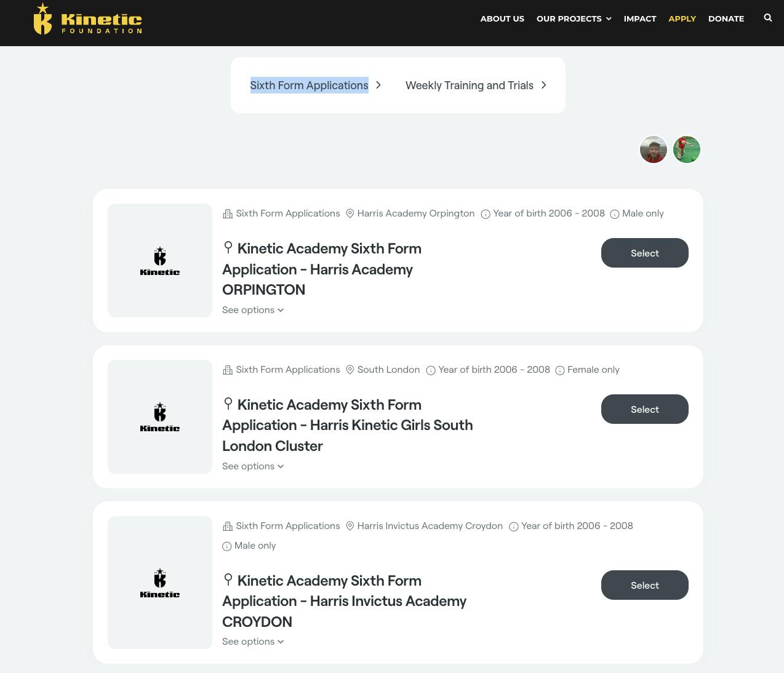The image size is (784, 673).
Task: Expand See options for Harris Invictus Academy Croydon
Action: [253, 642]
